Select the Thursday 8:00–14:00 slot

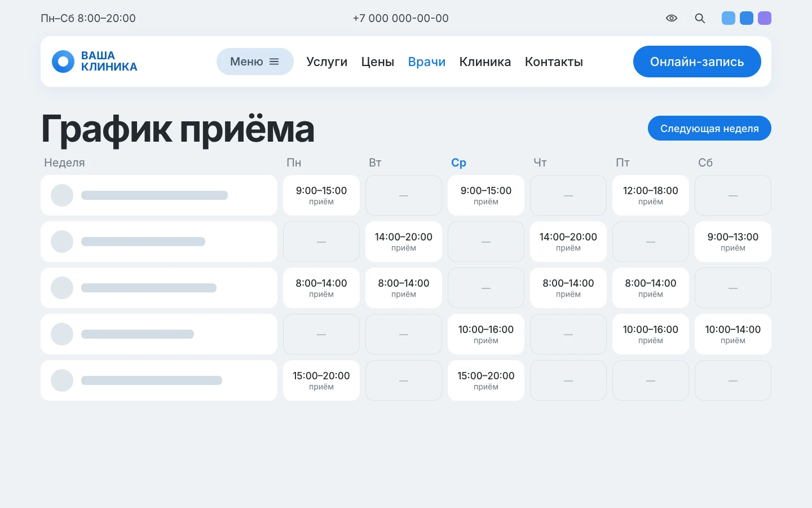pos(568,288)
